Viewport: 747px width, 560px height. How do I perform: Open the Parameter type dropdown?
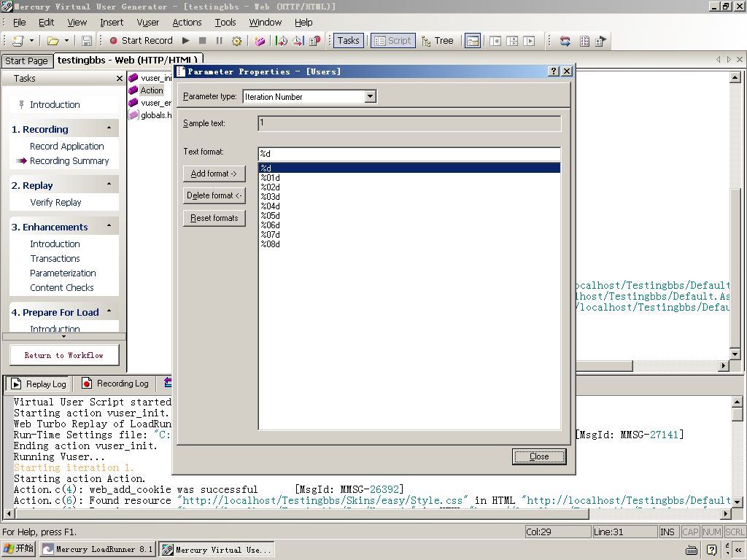370,97
